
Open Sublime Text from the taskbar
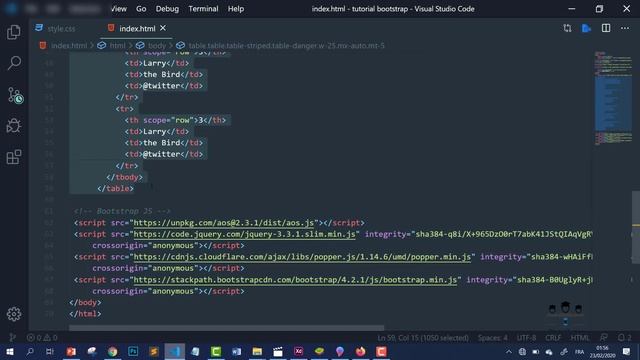[x=154, y=351]
